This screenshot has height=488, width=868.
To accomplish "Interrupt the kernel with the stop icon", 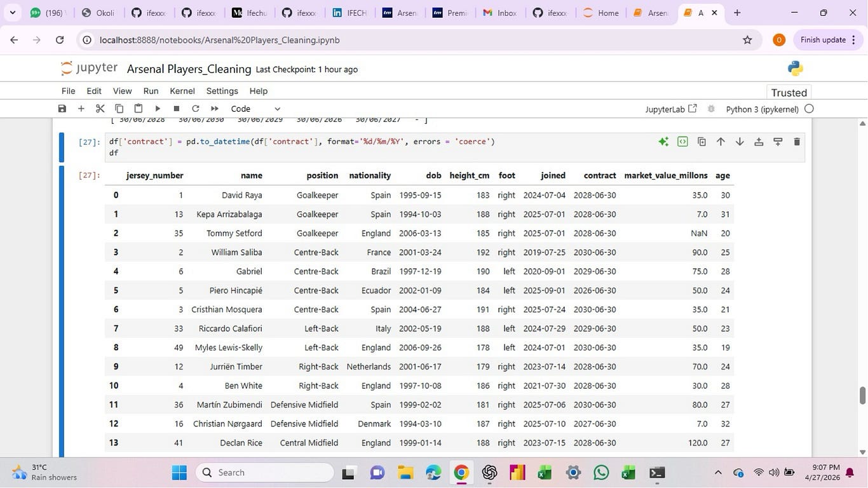I will coord(177,109).
